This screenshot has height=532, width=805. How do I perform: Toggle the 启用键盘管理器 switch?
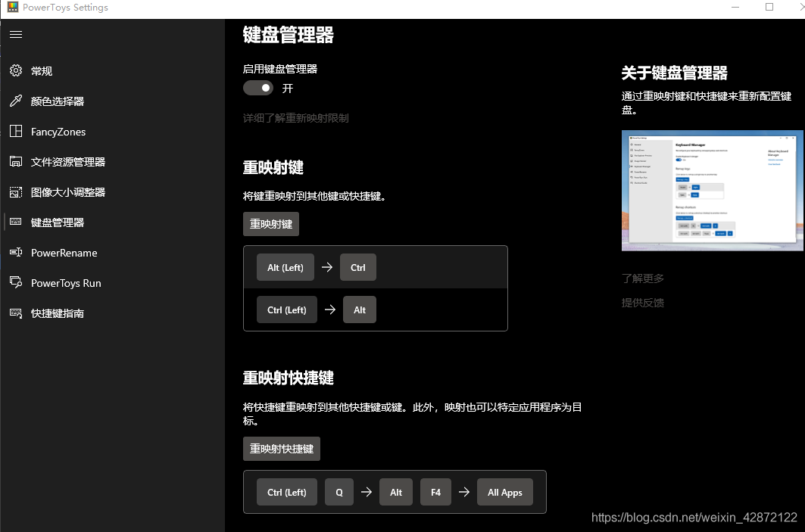coord(258,89)
